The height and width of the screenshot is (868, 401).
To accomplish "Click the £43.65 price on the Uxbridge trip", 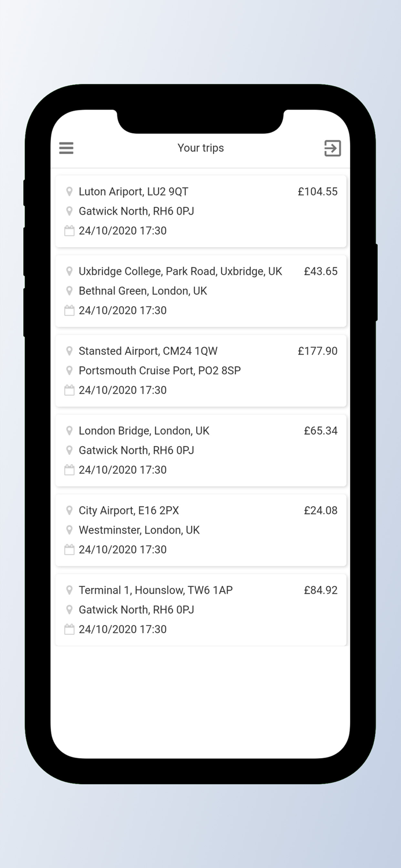I will [321, 271].
